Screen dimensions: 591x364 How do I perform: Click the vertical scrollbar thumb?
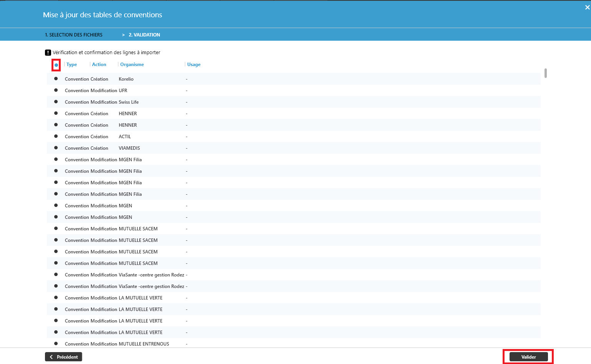pyautogui.click(x=546, y=73)
